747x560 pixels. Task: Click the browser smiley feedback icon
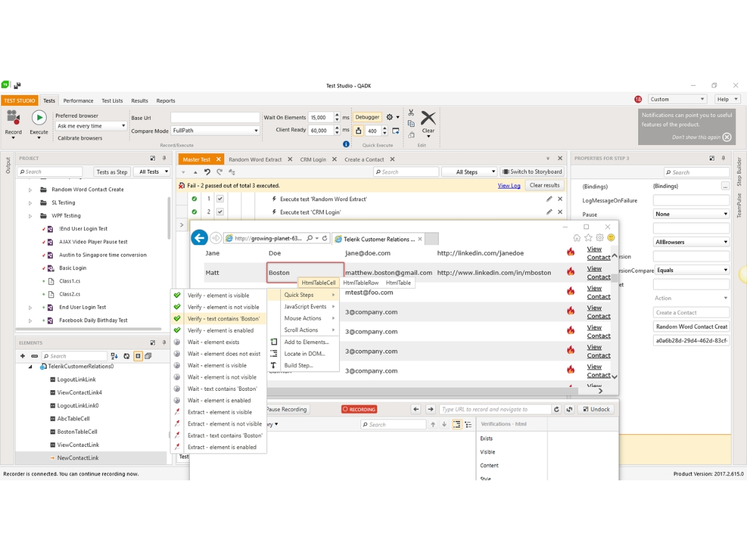tap(611, 238)
